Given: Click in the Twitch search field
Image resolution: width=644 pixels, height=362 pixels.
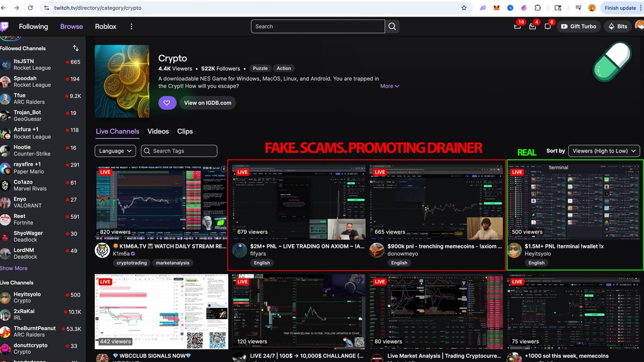Looking at the screenshot, I should coord(318,26).
